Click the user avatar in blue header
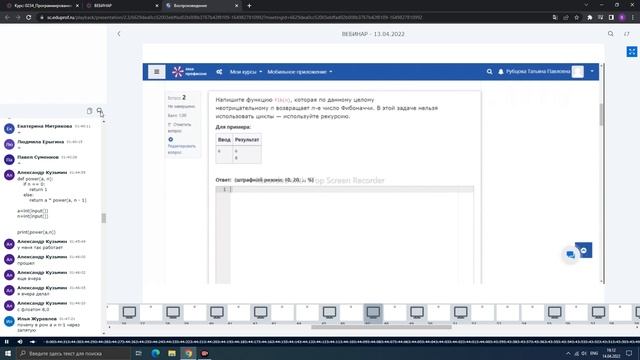This screenshot has height=360, width=640. click(578, 72)
